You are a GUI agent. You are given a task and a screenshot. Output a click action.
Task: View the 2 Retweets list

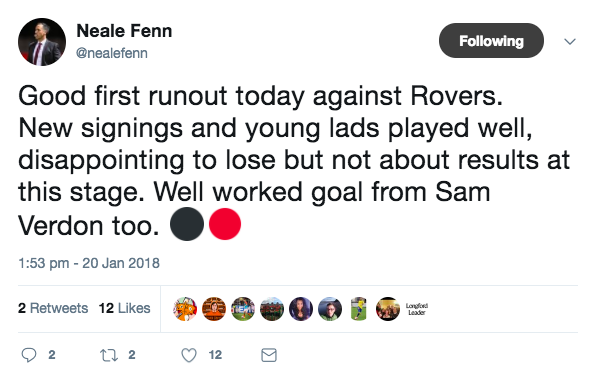pos(53,308)
